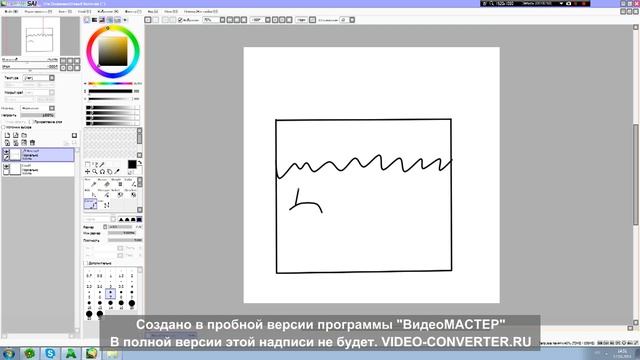Show the color mixer panel icon
The image size is (640, 360).
(110, 20)
